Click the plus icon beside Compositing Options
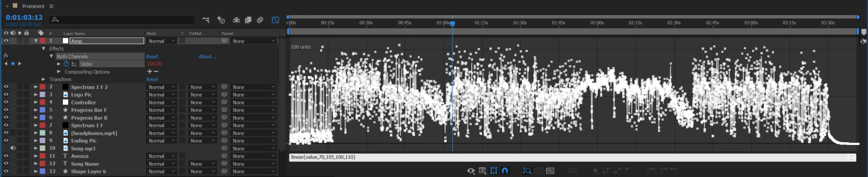Image resolution: width=868 pixels, height=177 pixels. 150,72
